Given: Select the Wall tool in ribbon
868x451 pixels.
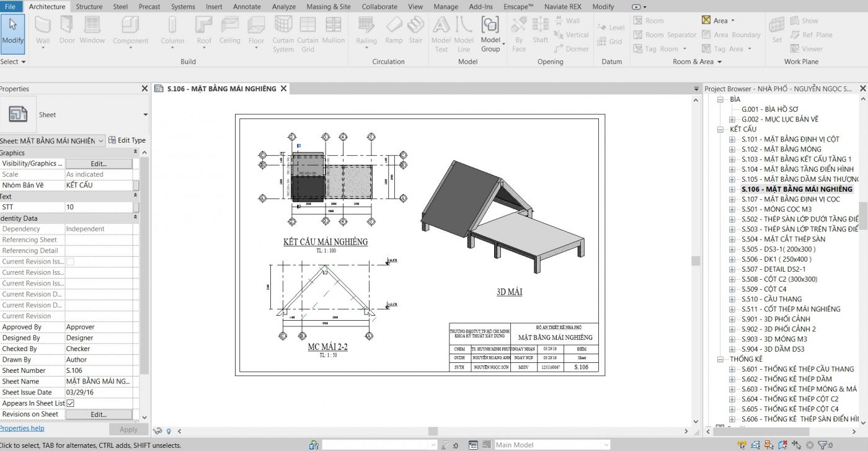Looking at the screenshot, I should coord(43,30).
